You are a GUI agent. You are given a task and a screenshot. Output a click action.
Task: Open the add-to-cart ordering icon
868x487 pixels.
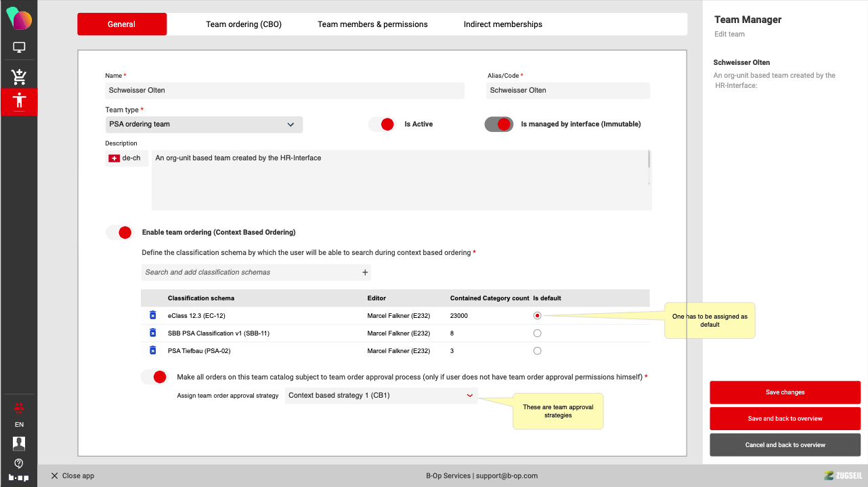click(x=19, y=76)
